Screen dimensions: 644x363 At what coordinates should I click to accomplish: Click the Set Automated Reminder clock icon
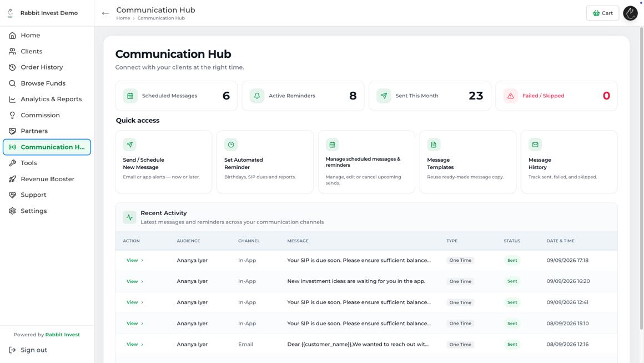231,145
